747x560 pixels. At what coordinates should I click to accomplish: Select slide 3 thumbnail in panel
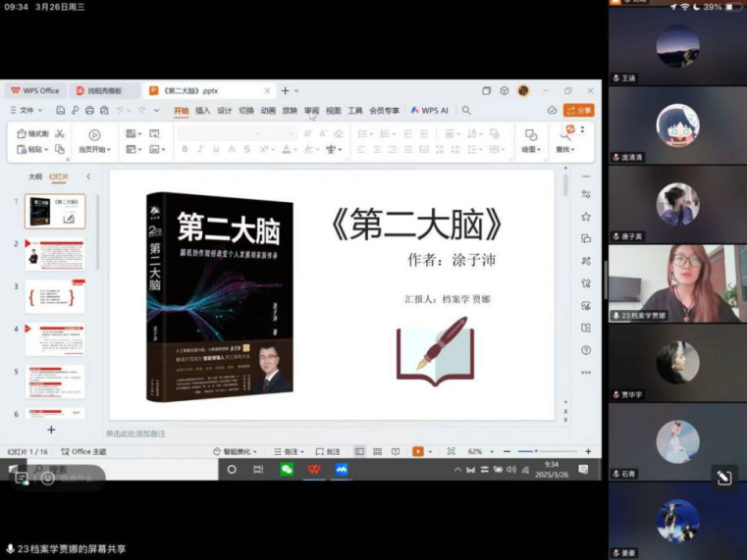[x=55, y=296]
